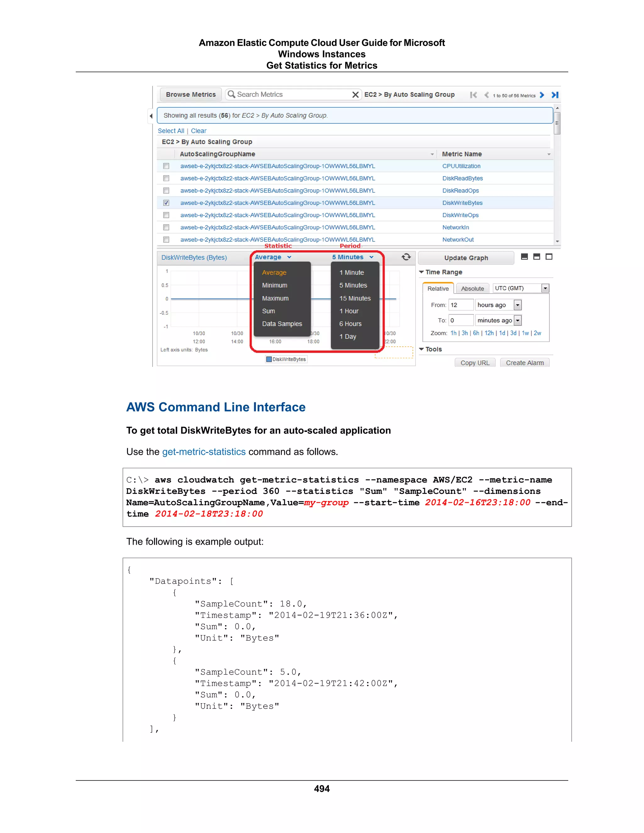The image size is (644, 833).
Task: Click the Browse Metrics button
Action: point(191,95)
